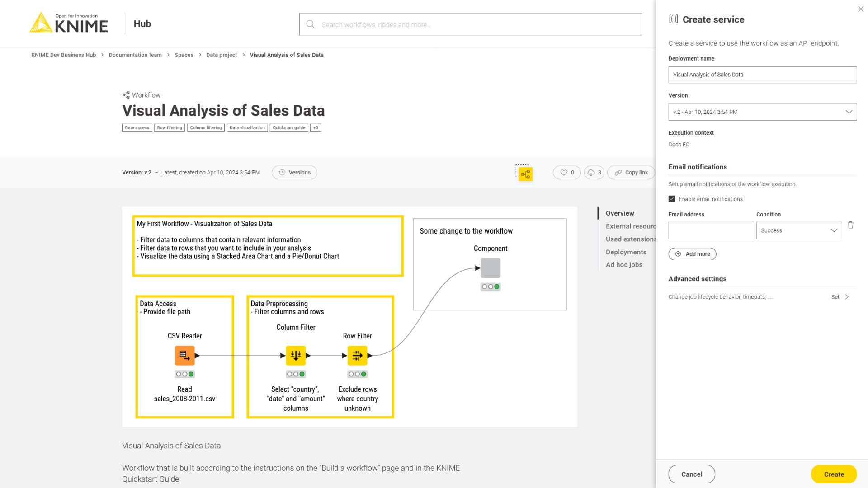Click CSV Reader node status lights

pyautogui.click(x=185, y=374)
